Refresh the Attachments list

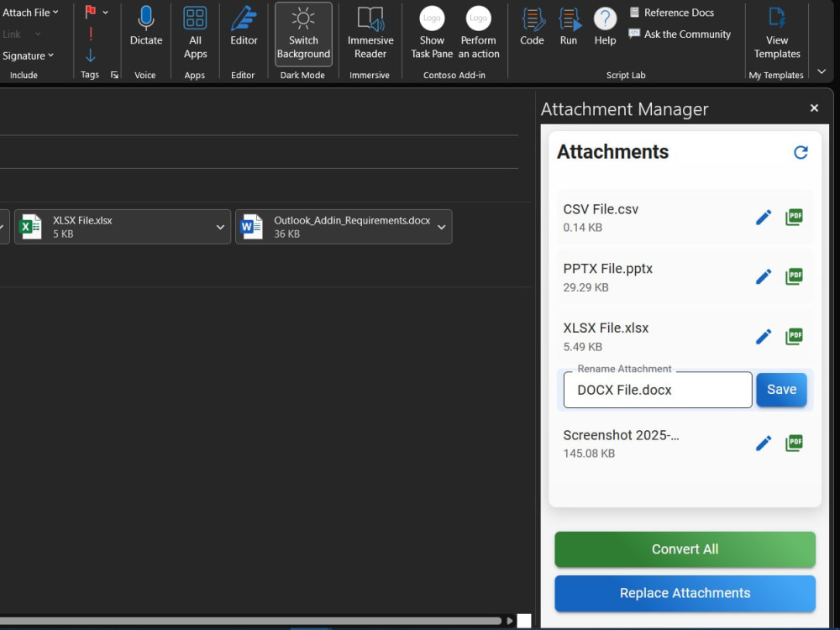click(801, 153)
